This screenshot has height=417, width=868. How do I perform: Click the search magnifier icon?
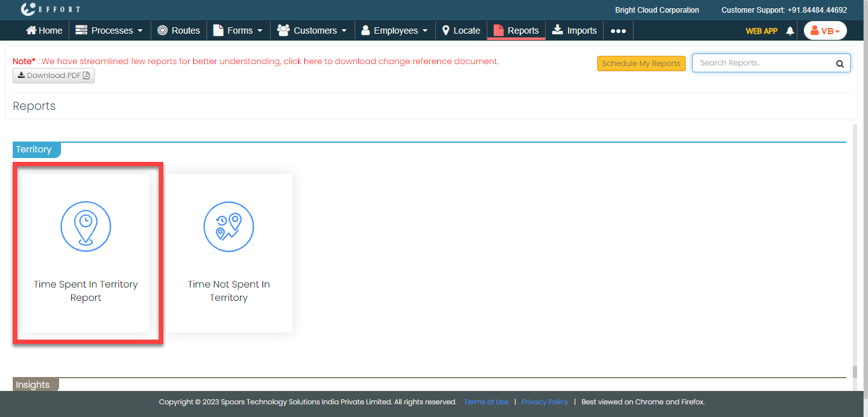pos(839,63)
